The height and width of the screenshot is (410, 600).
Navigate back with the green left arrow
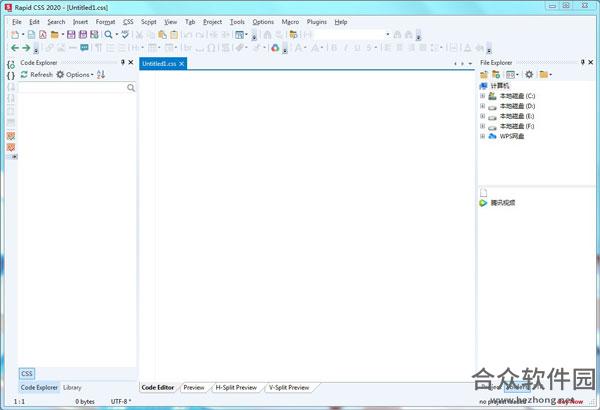point(15,48)
